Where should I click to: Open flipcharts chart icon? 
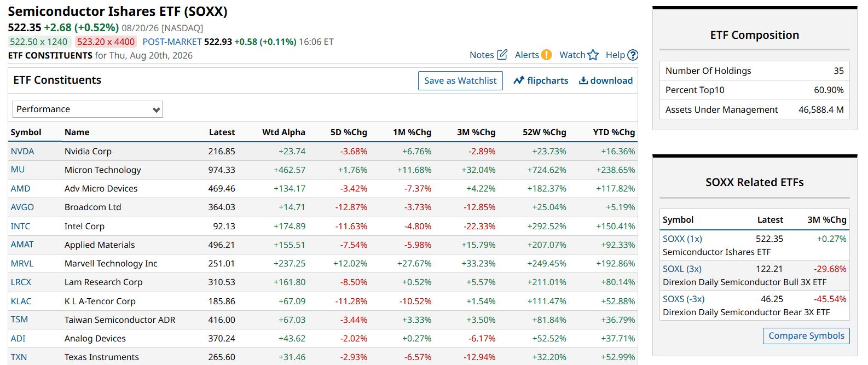(x=519, y=80)
